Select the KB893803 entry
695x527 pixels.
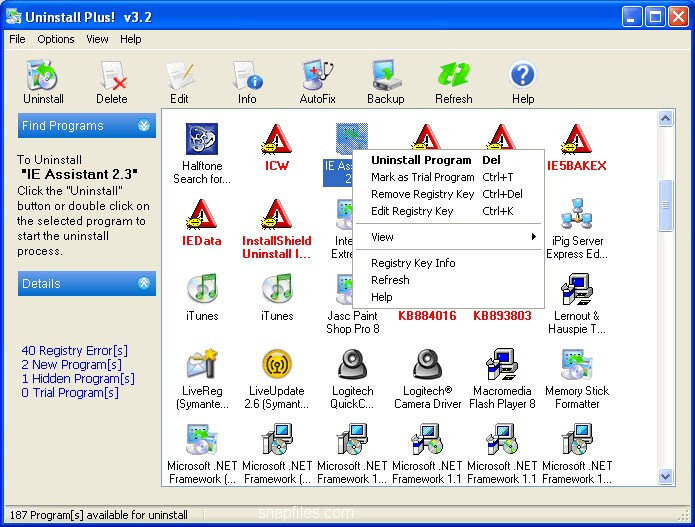coord(502,316)
